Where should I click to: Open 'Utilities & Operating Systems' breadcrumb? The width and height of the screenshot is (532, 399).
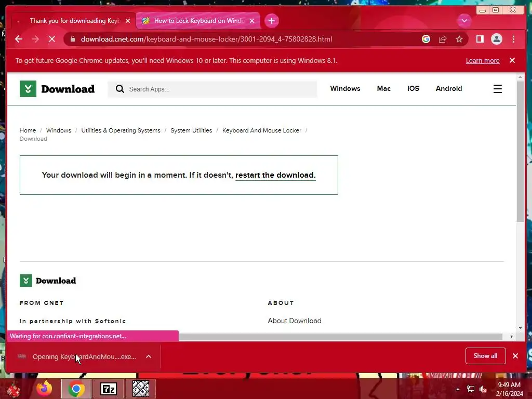point(121,130)
